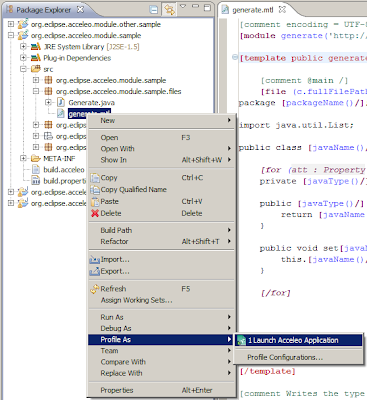Collapse the src folder
367x400 pixels.
[x=23, y=69]
